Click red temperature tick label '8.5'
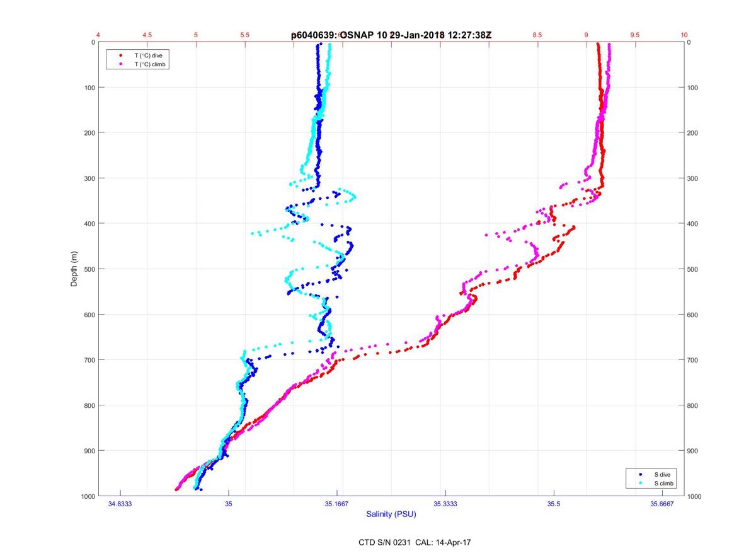Image resolution: width=756 pixels, height=558 pixels. point(537,35)
